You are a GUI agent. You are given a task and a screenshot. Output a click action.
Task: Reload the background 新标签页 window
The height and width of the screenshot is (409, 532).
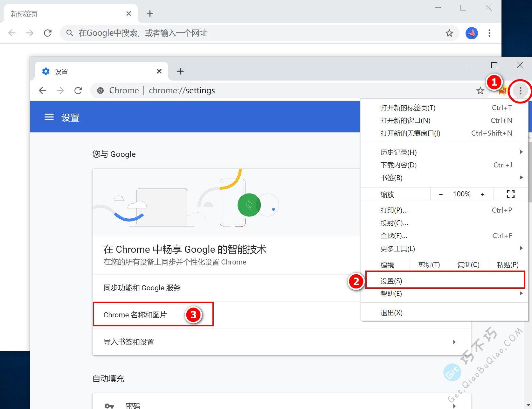point(48,33)
